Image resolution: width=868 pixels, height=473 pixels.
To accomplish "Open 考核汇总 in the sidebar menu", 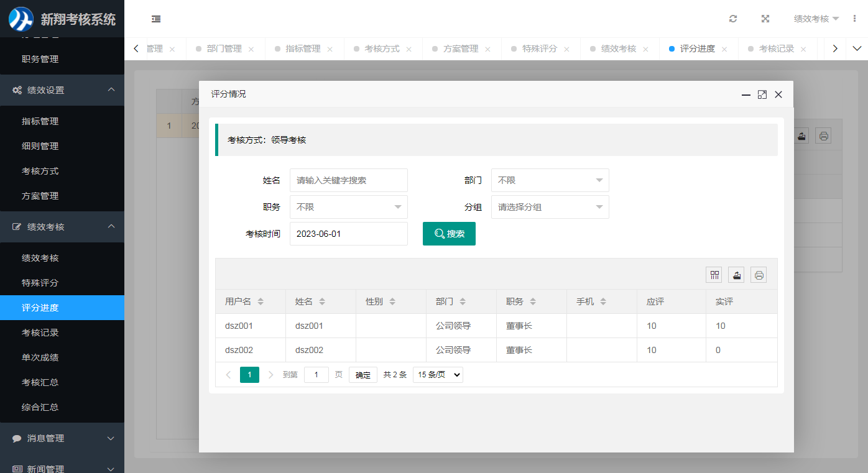I will pos(40,382).
